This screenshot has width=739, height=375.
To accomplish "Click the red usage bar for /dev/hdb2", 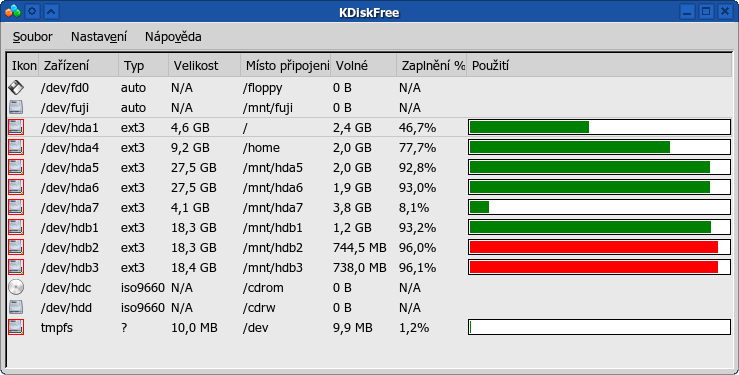I will [x=594, y=247].
